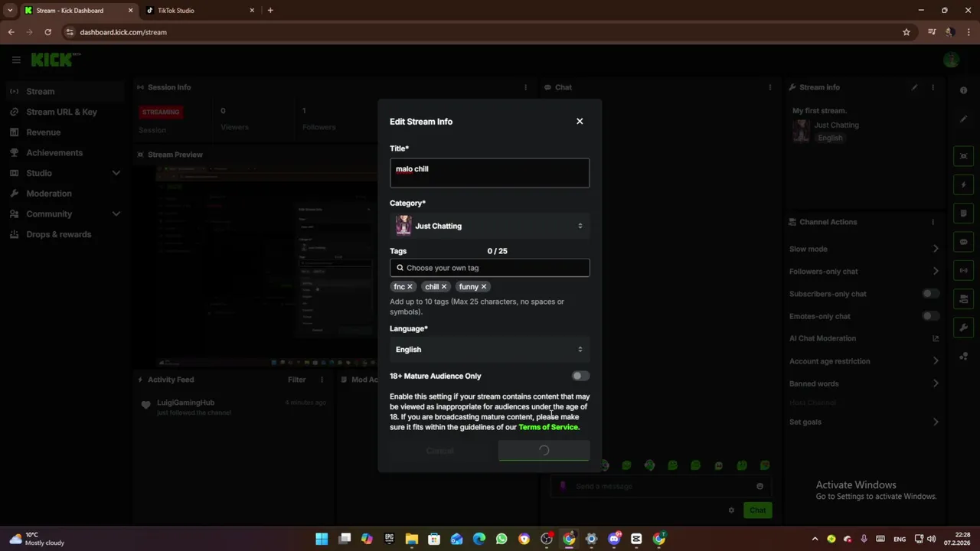The width and height of the screenshot is (980, 551).
Task: Click the search icon in tag field
Action: [x=400, y=268]
